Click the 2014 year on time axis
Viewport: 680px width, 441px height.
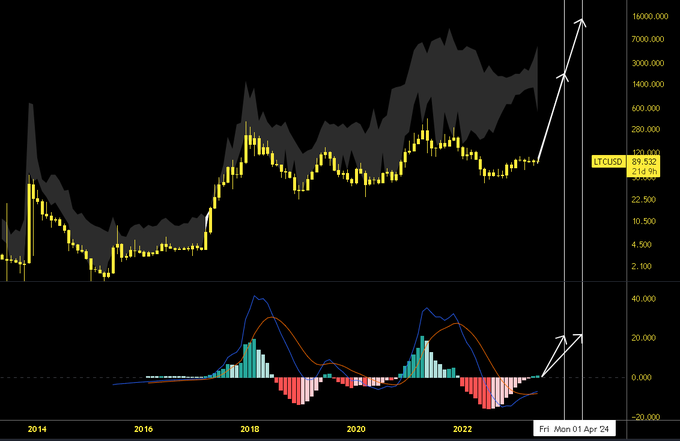tap(37, 429)
